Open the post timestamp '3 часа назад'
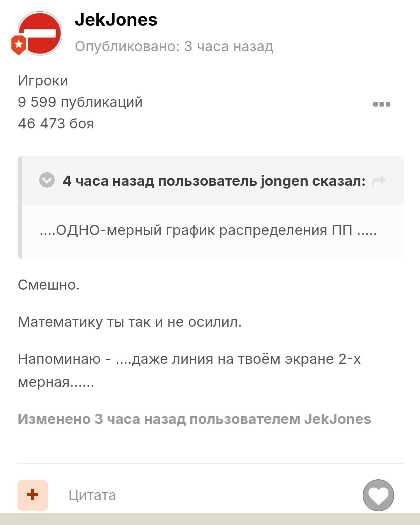This screenshot has height=525, width=420. (229, 46)
